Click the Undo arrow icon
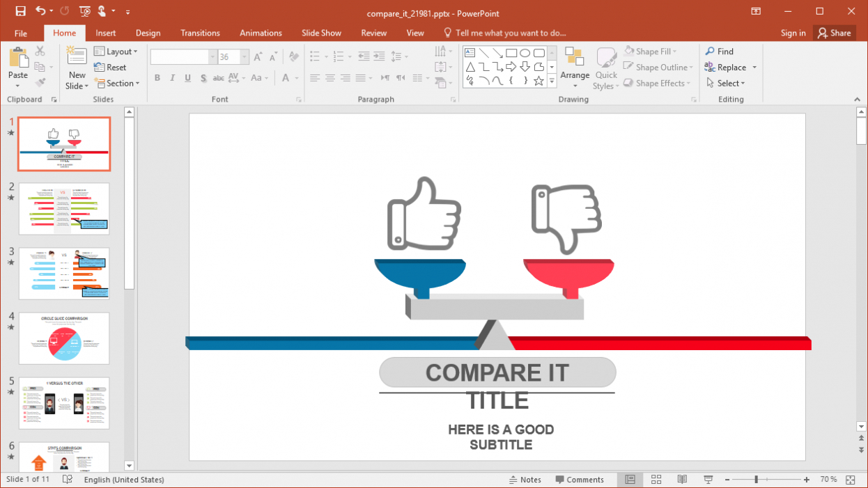Screen dimensions: 868x488 coord(40,11)
